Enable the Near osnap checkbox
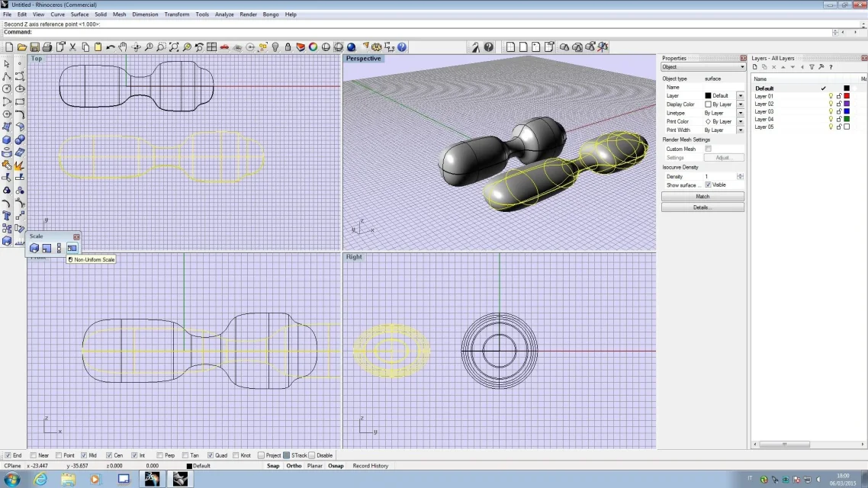The width and height of the screenshot is (868, 488). [34, 455]
